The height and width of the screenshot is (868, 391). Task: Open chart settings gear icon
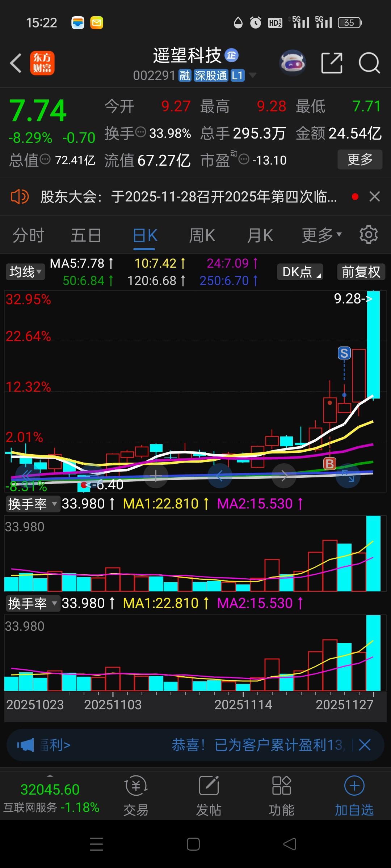(369, 235)
